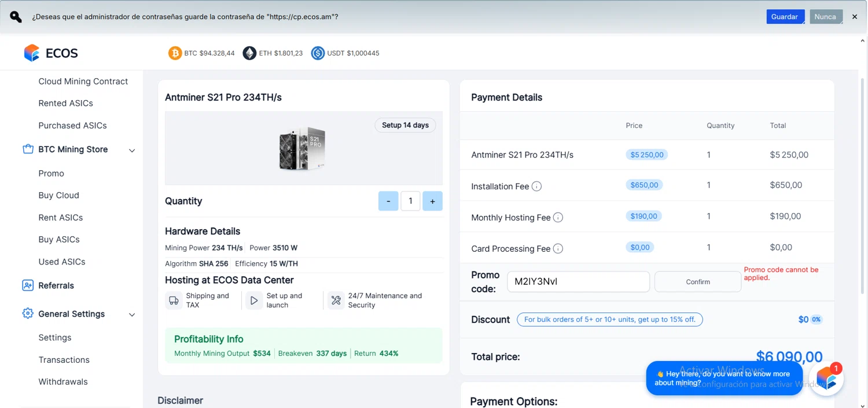Click the Breakeven 337 days text
The height and width of the screenshot is (408, 868).
[x=312, y=353]
